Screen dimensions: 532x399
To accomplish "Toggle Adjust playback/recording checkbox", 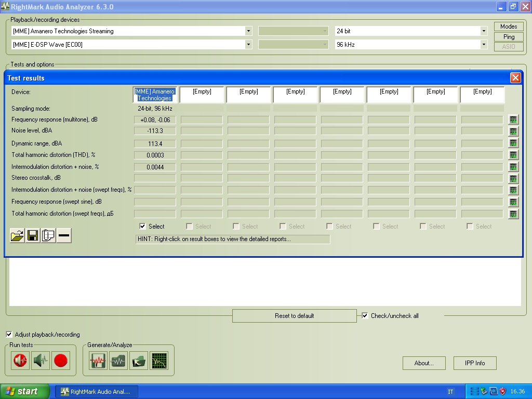I will pos(9,335).
